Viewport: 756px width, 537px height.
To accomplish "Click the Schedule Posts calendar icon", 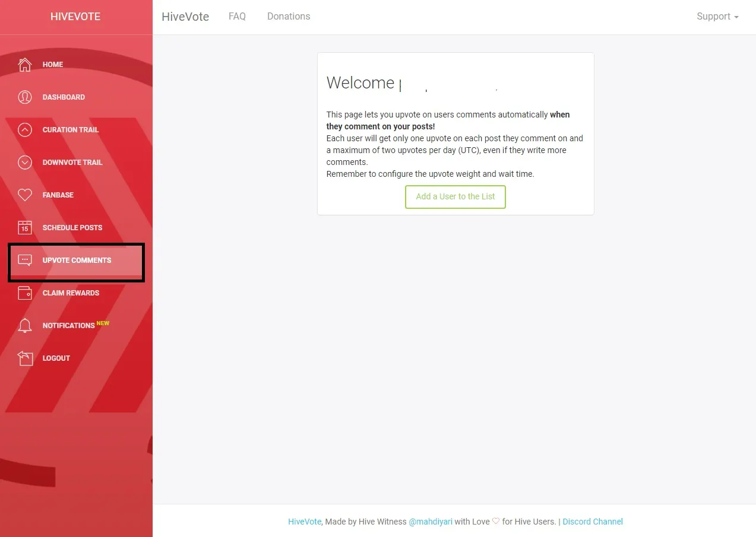I will tap(25, 228).
